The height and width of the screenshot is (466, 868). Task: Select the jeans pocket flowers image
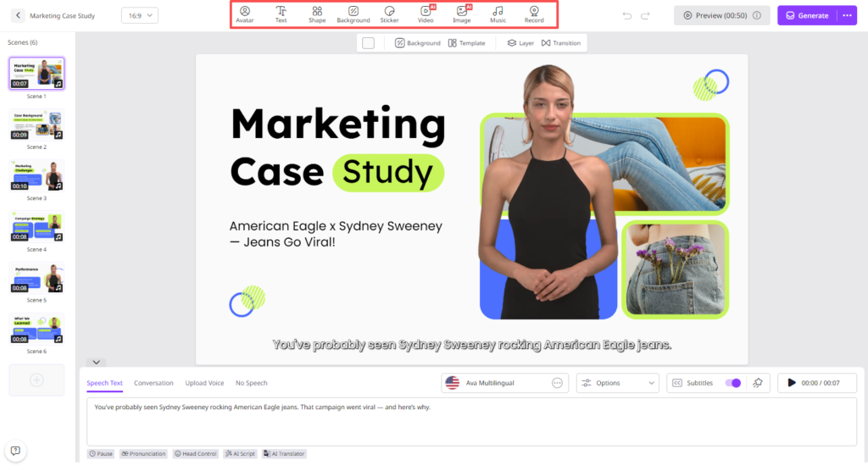[x=676, y=269]
